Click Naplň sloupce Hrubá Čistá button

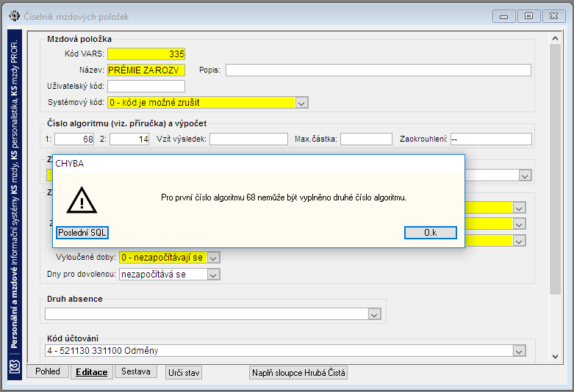point(298,373)
